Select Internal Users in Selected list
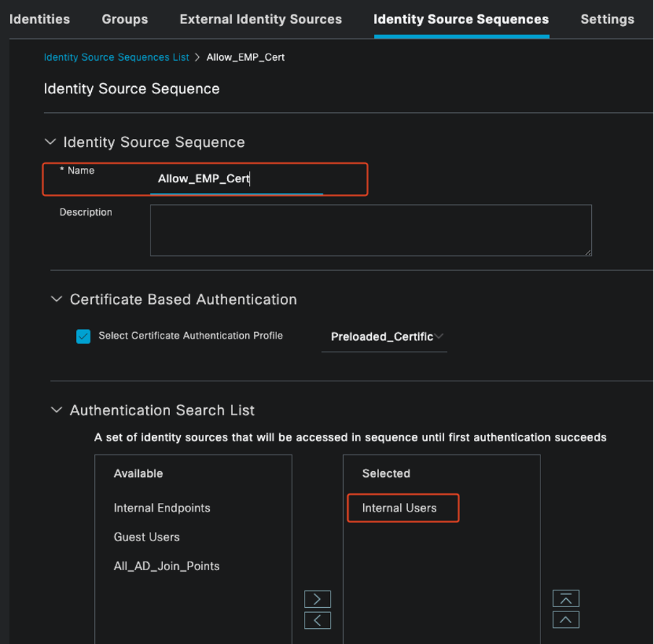 tap(399, 508)
